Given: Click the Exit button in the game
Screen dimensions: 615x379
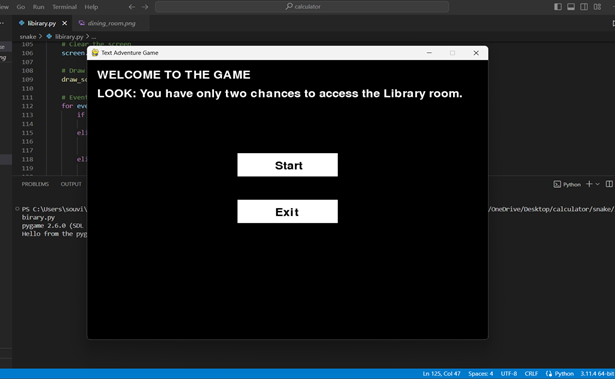Looking at the screenshot, I should 287,211.
